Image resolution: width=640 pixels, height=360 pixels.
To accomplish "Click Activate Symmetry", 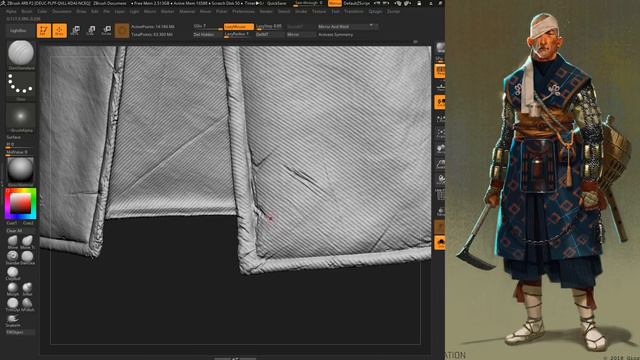I will [336, 35].
